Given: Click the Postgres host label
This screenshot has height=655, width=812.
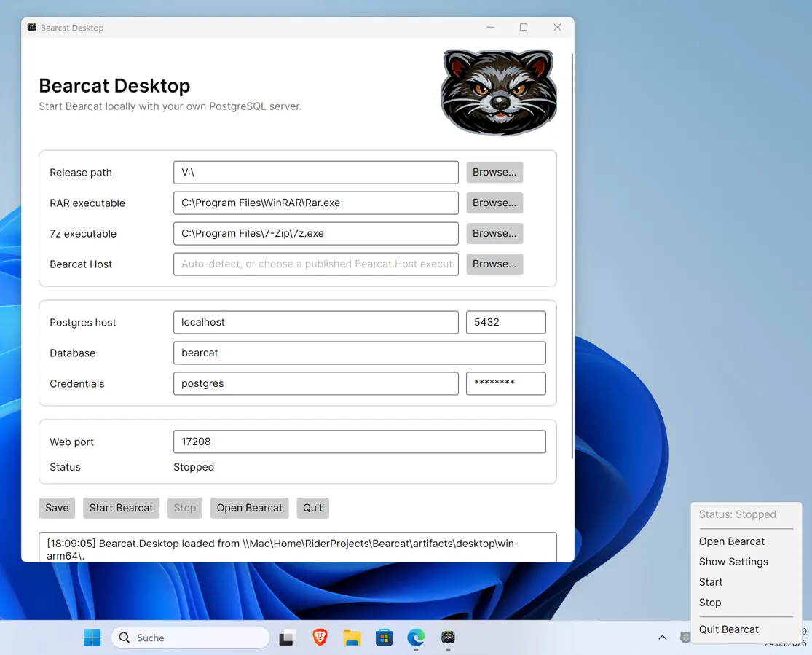Looking at the screenshot, I should pyautogui.click(x=83, y=323).
